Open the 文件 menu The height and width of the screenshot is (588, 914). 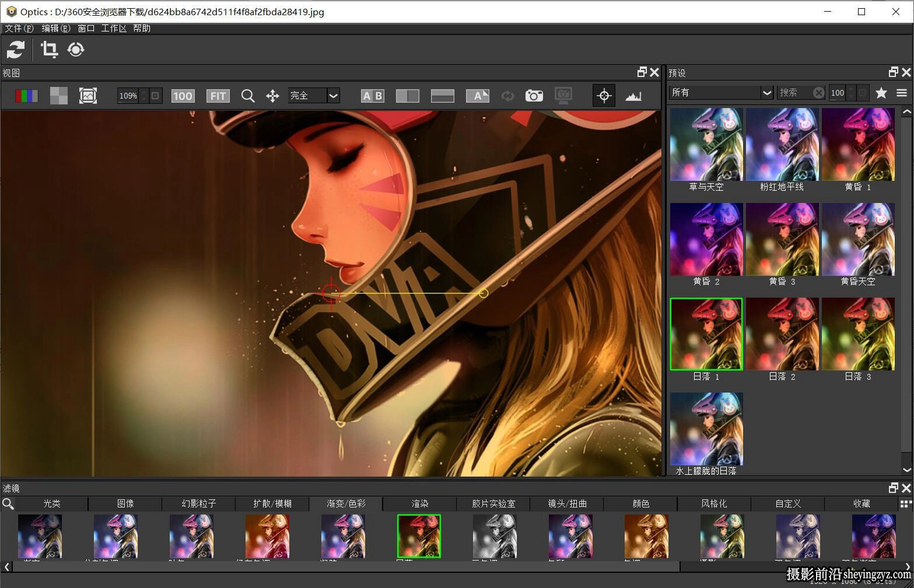19,28
